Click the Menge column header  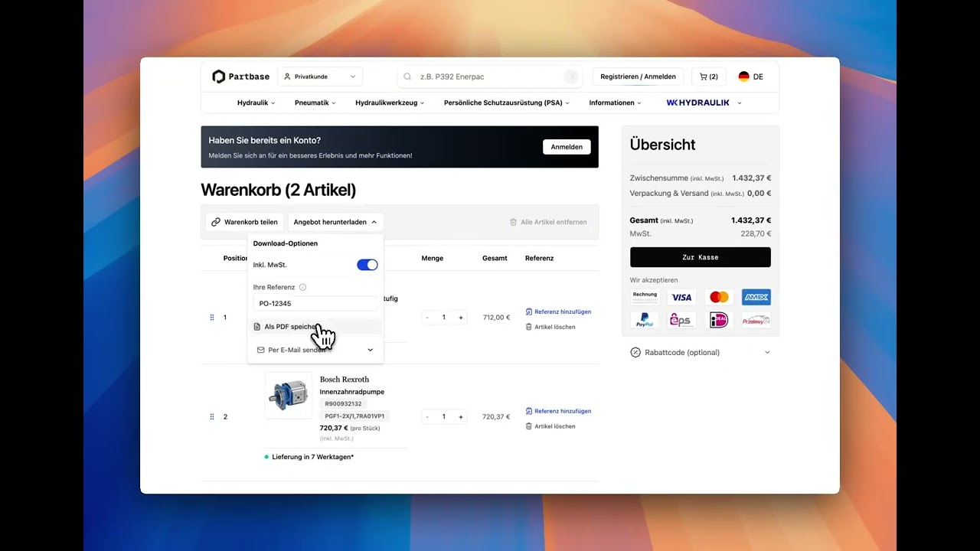click(433, 259)
